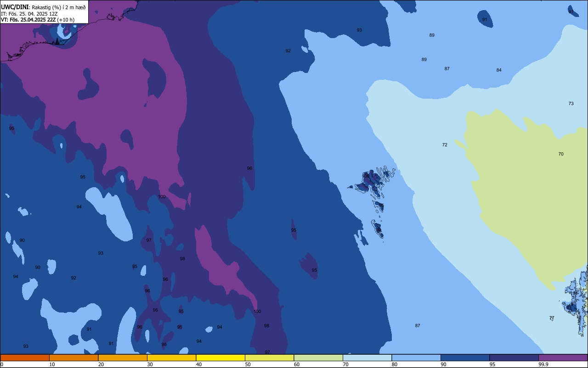Click the "UWC/DINI" title text
The image size is (588, 368).
15,7
